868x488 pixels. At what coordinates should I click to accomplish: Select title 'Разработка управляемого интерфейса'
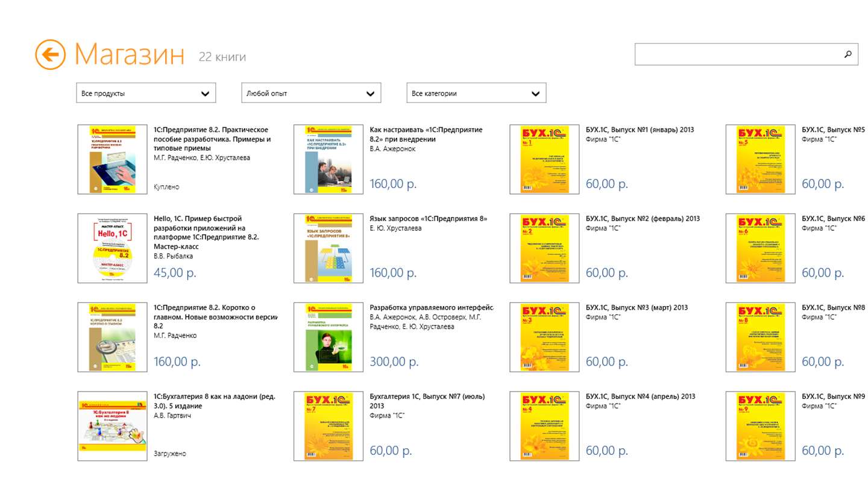[432, 308]
